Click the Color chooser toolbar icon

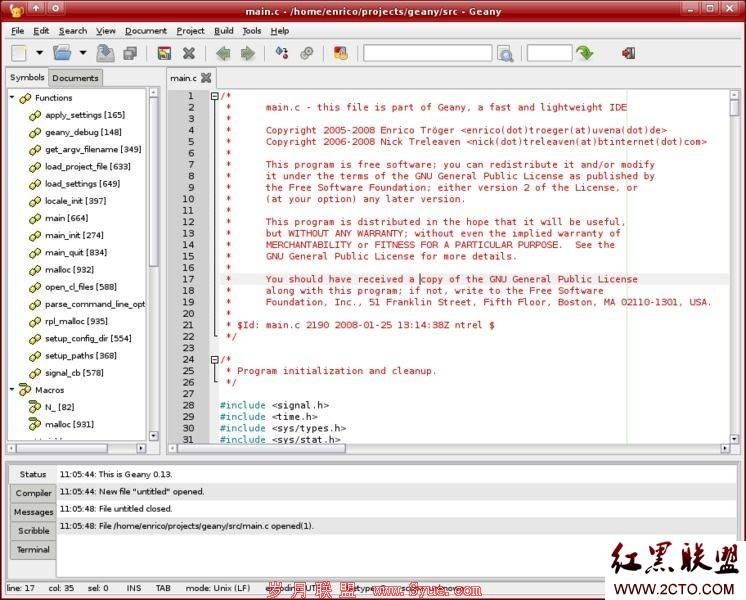pos(341,53)
